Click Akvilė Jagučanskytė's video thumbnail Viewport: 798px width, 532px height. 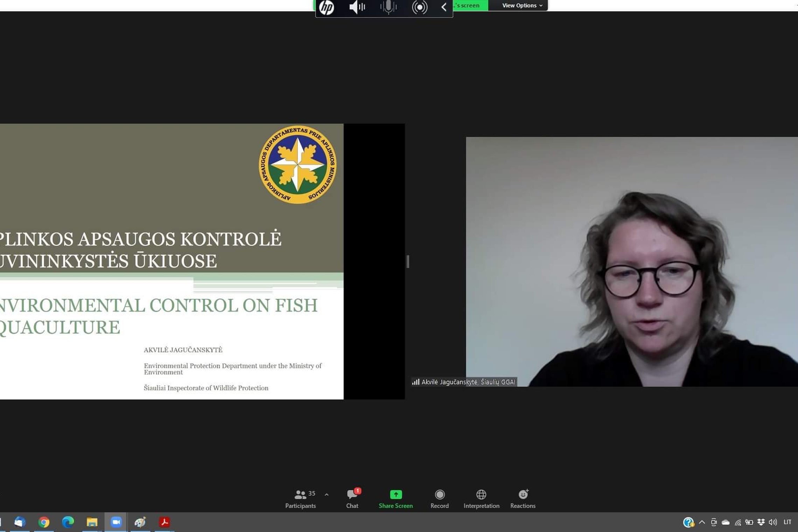632,261
